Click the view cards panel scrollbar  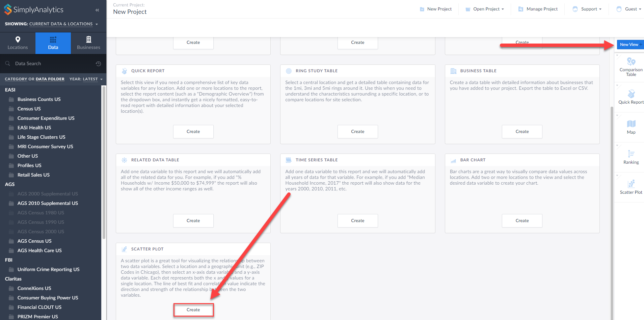[x=612, y=213]
